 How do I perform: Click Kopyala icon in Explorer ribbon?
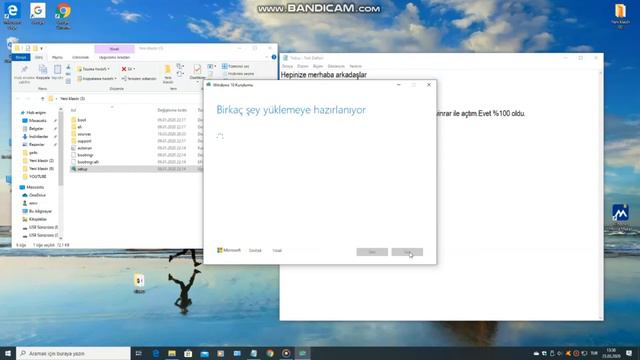[x=43, y=70]
